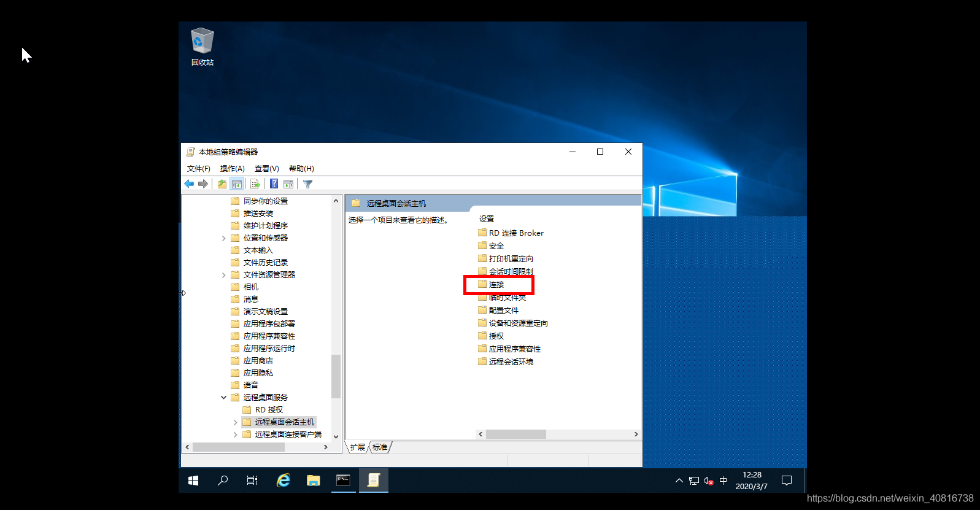Toggle the Show/Hide console tree button

[237, 184]
